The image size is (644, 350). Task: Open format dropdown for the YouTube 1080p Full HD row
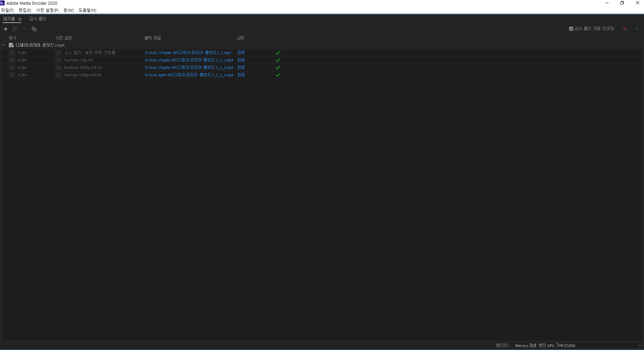tap(12, 75)
